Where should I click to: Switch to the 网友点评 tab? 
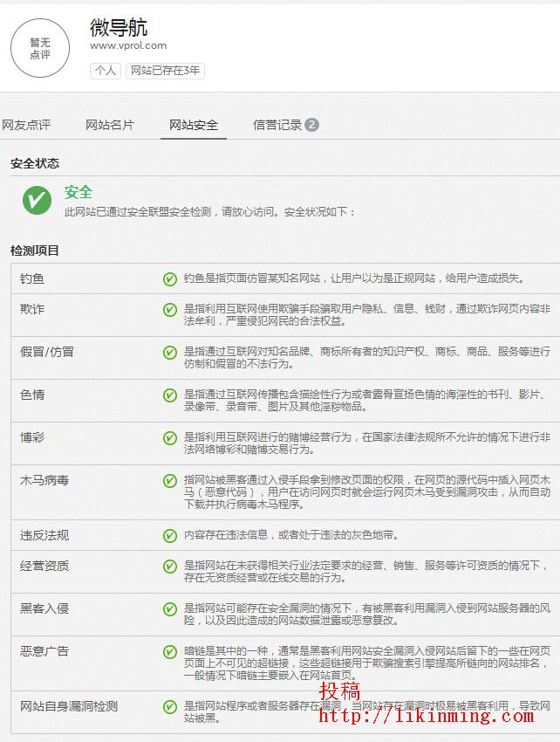pos(26,125)
